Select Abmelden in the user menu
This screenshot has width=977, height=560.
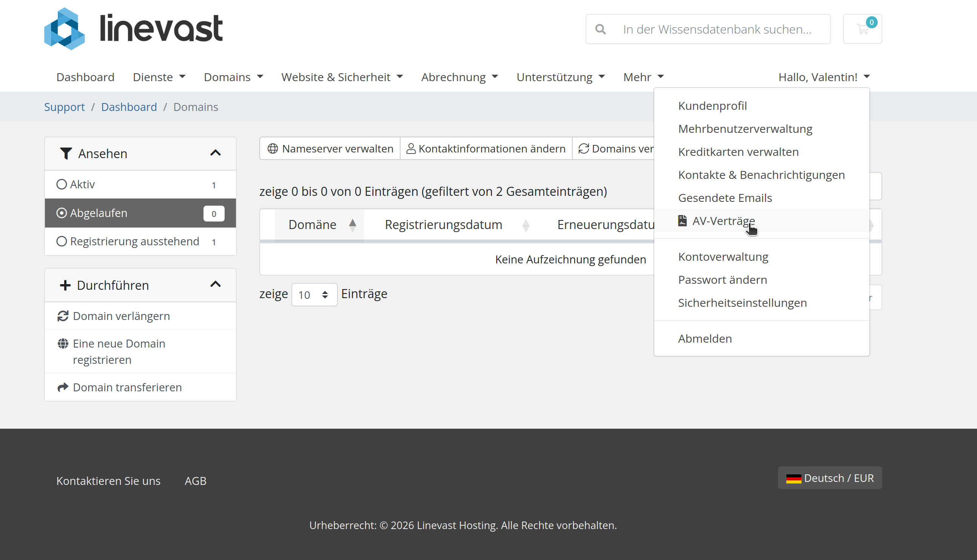tap(704, 338)
